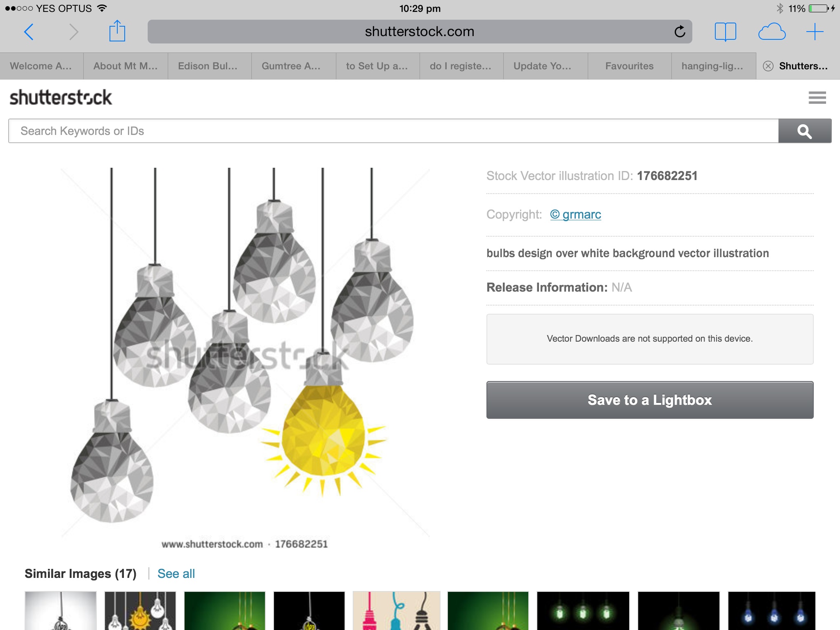Open the Bookmarks book icon
This screenshot has height=630, width=840.
tap(725, 32)
